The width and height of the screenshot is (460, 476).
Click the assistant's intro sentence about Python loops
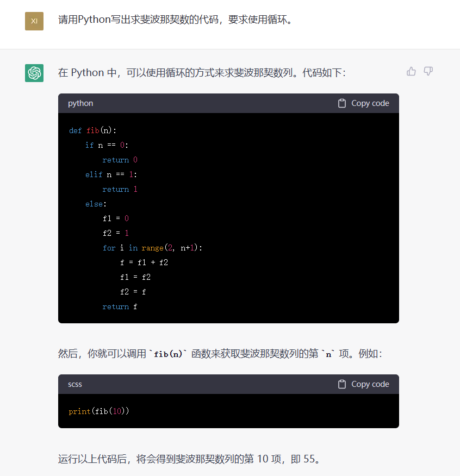pos(202,73)
